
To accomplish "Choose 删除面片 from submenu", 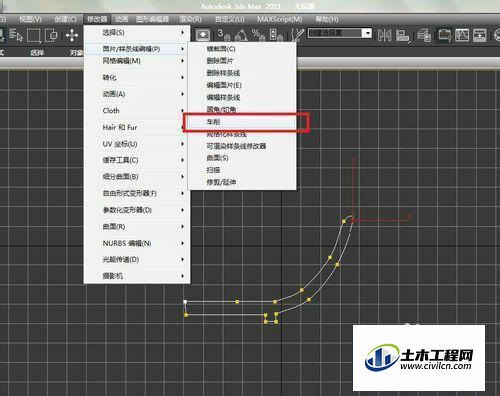I will click(x=242, y=61).
